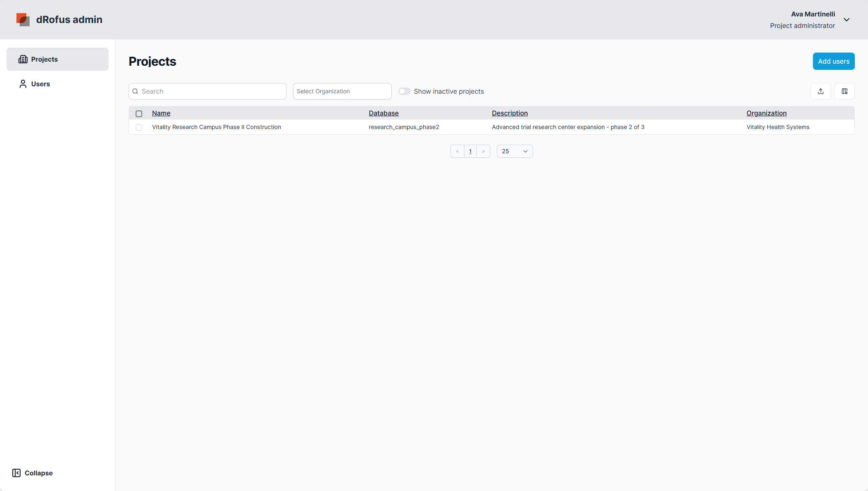Go to previous page arrow

[457, 151]
